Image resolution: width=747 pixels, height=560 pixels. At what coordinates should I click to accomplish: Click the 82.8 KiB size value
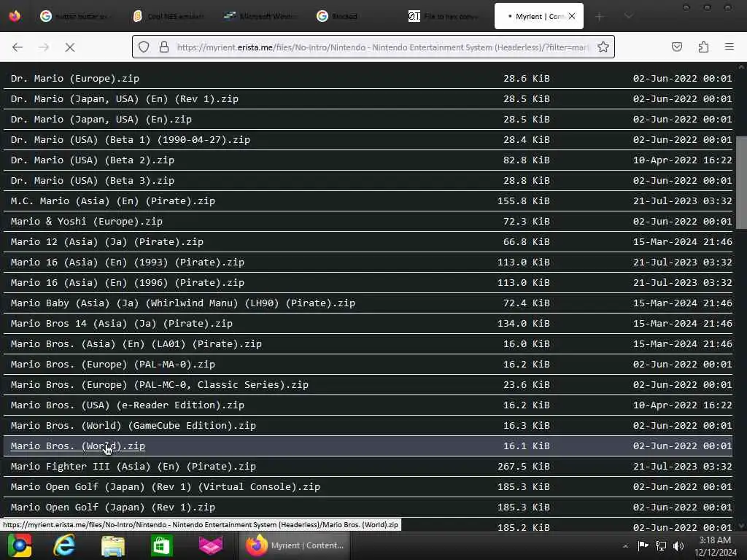click(x=527, y=160)
